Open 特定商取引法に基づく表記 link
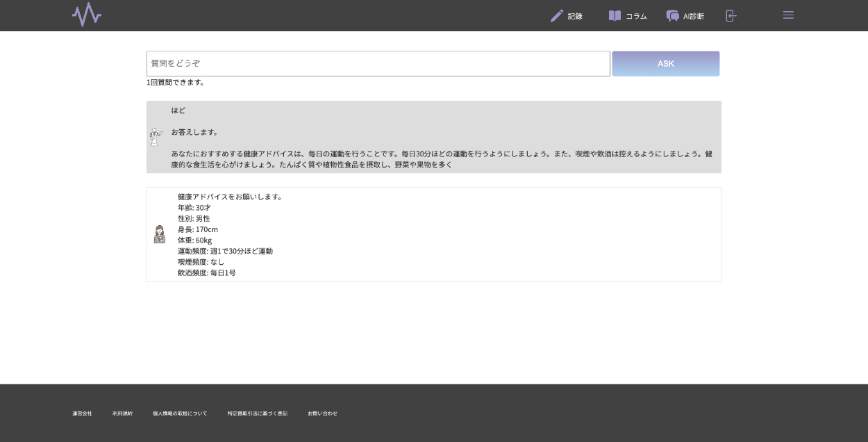The width and height of the screenshot is (868, 442). pos(257,414)
